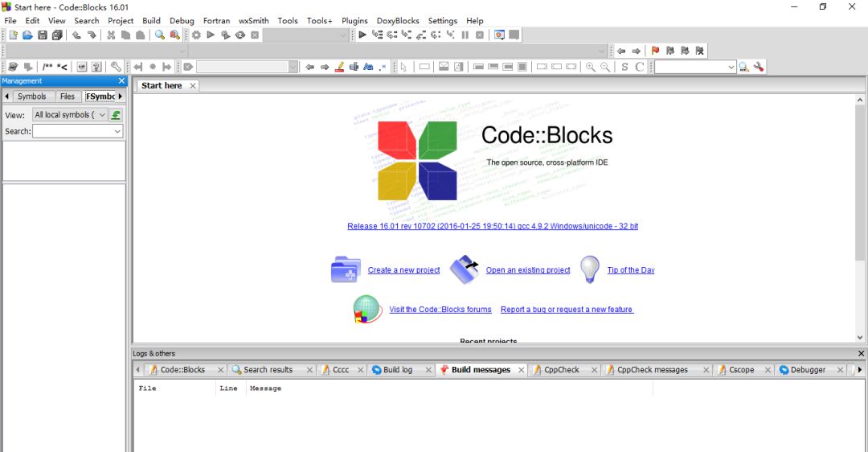Viewport: 868px width, 452px height.
Task: Open the Build menu
Action: (151, 20)
